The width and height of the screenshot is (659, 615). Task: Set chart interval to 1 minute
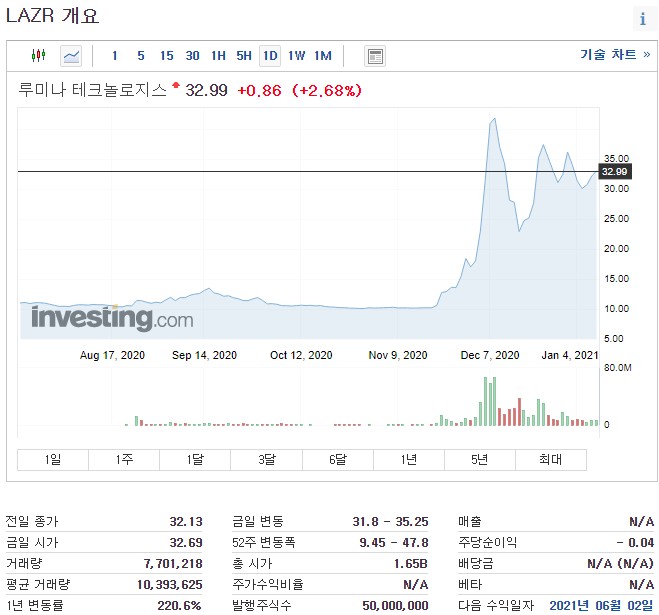(x=115, y=56)
